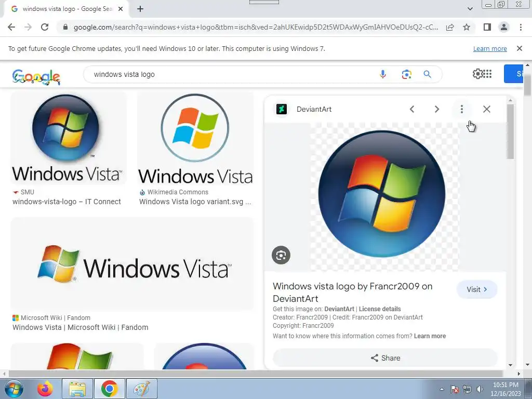This screenshot has height=399, width=532.
Task: Open title Windows vista logo by Francr2009
Action: click(353, 292)
